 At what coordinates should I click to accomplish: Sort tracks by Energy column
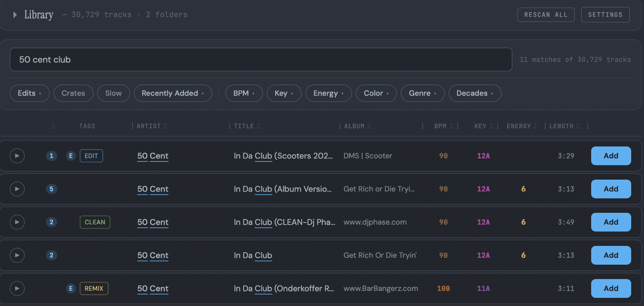[522, 126]
